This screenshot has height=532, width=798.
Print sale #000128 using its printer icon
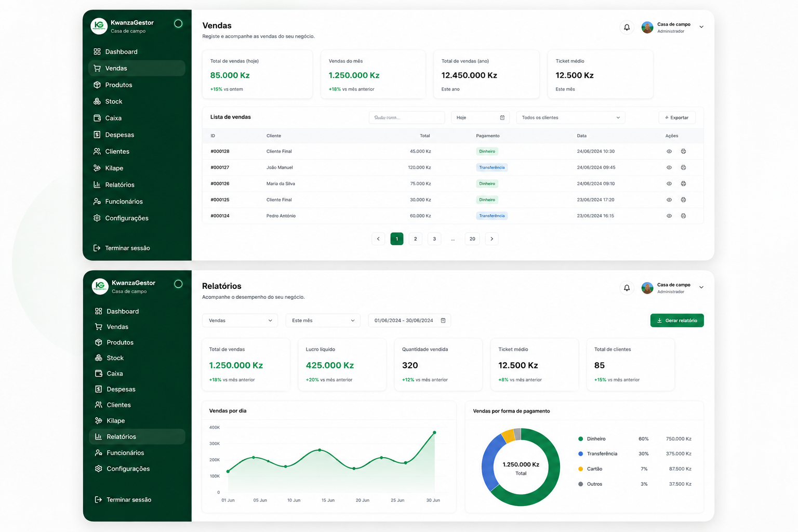(683, 151)
